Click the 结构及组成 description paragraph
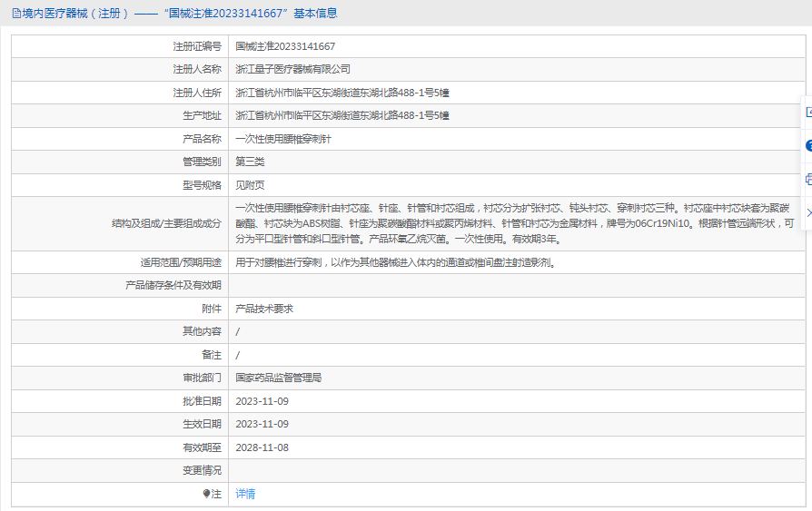 click(x=515, y=223)
